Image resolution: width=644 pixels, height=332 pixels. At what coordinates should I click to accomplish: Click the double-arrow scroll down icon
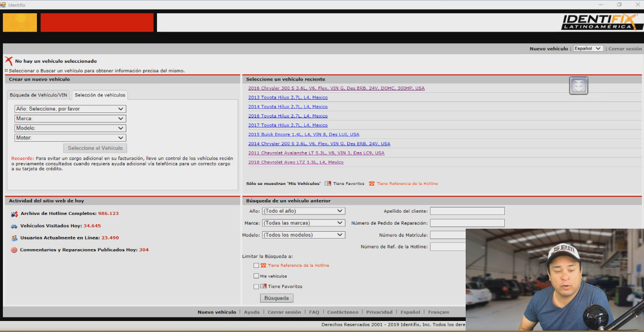click(578, 85)
